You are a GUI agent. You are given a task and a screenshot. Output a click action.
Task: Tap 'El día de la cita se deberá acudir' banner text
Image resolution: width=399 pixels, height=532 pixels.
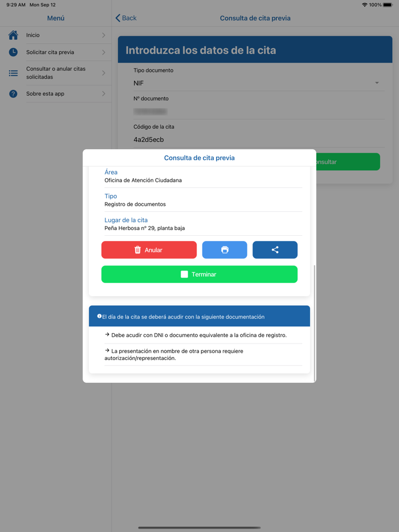tap(183, 317)
